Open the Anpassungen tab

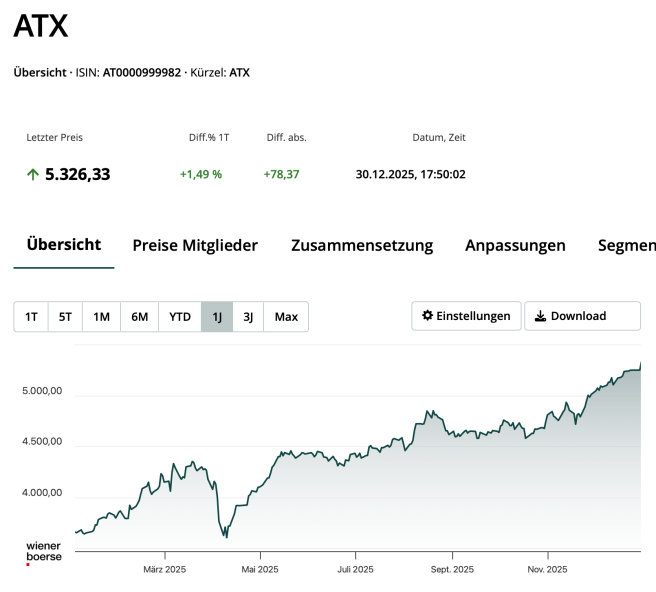(x=515, y=245)
